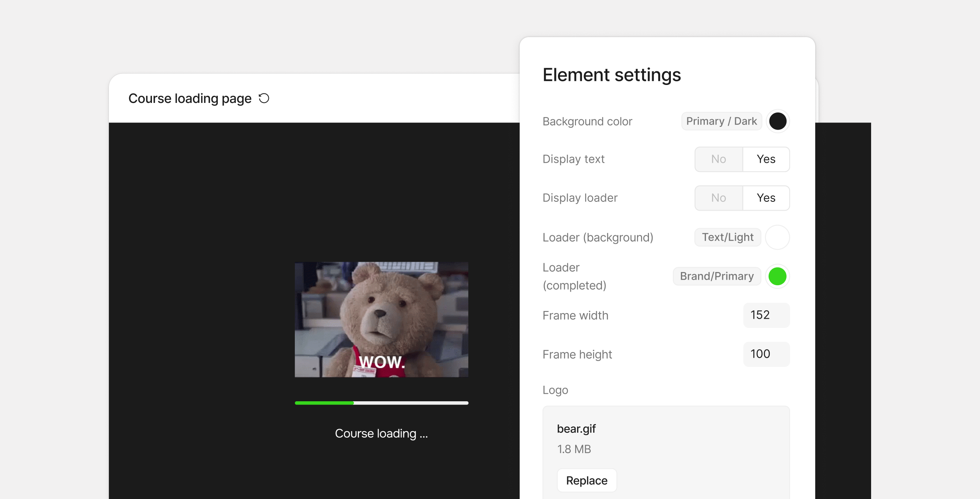This screenshot has height=499, width=980.
Task: Open the black Background color swatch
Action: [x=777, y=121]
